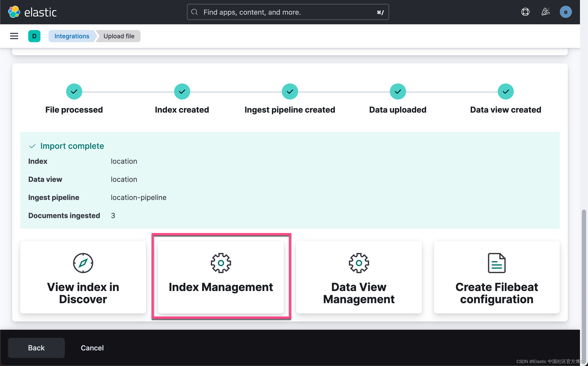Click the gear icon on Data View Management card
The height and width of the screenshot is (366, 588).
(359, 263)
